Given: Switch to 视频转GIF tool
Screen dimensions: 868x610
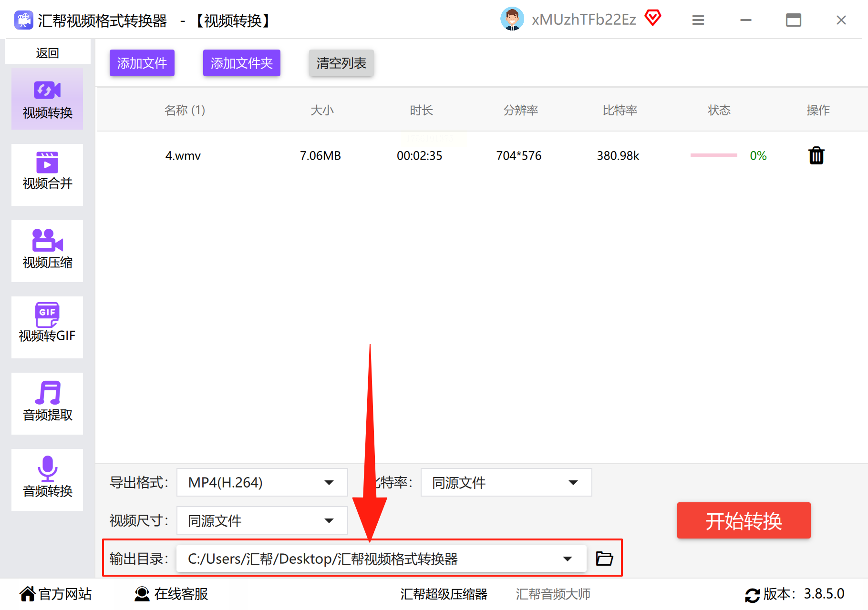Looking at the screenshot, I should [47, 327].
